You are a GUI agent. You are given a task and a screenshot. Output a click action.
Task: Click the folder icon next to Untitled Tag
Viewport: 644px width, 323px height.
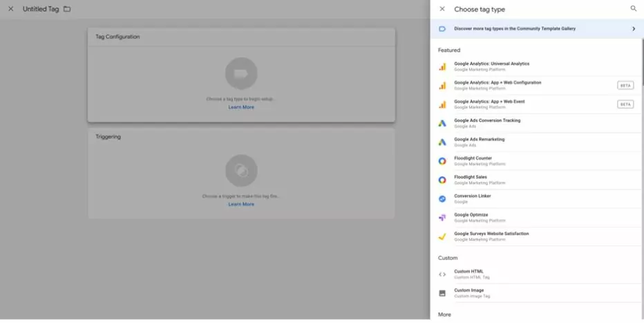67,8
